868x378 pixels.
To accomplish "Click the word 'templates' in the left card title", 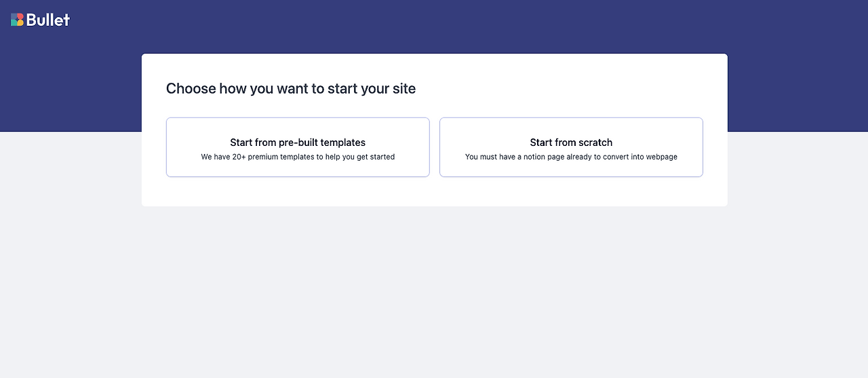I will click(342, 143).
